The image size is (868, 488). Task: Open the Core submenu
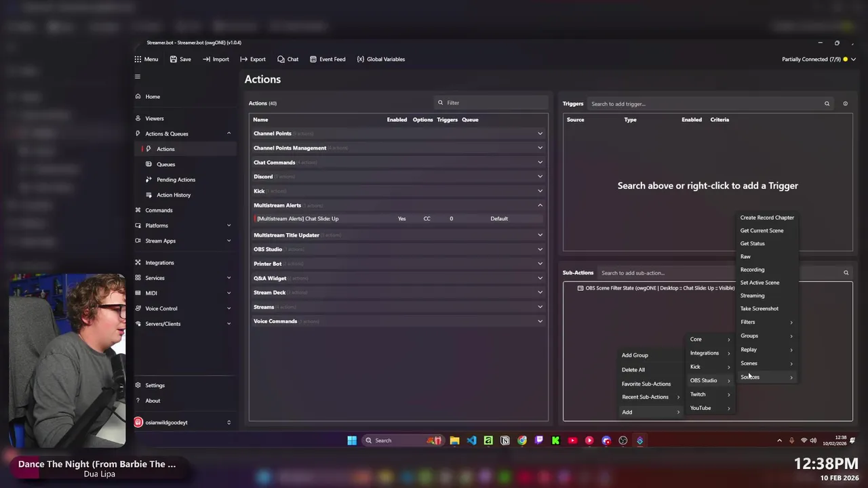click(x=710, y=339)
